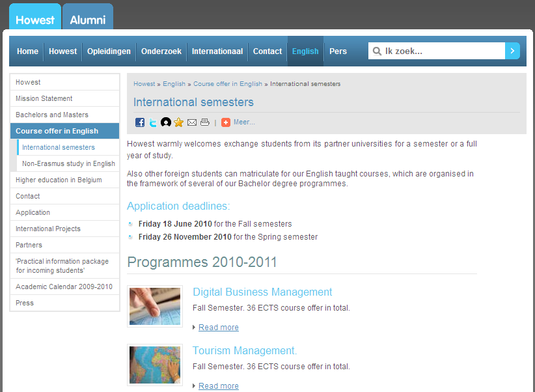The width and height of the screenshot is (535, 392).
Task: Share page on Facebook icon
Action: click(140, 122)
